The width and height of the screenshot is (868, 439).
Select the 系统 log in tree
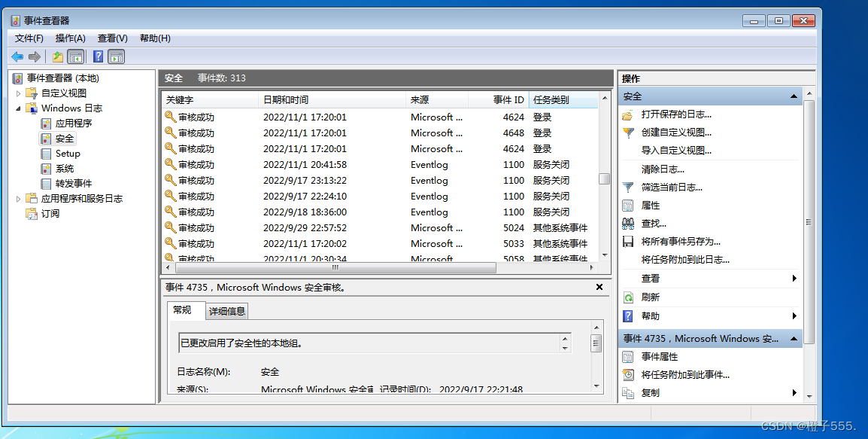point(64,169)
